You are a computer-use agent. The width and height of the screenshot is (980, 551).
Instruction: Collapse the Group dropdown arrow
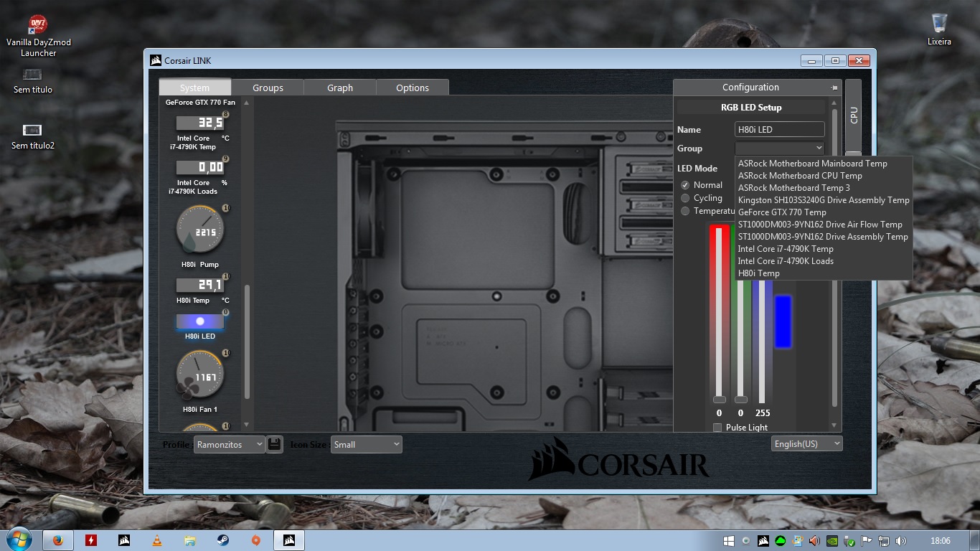point(819,149)
